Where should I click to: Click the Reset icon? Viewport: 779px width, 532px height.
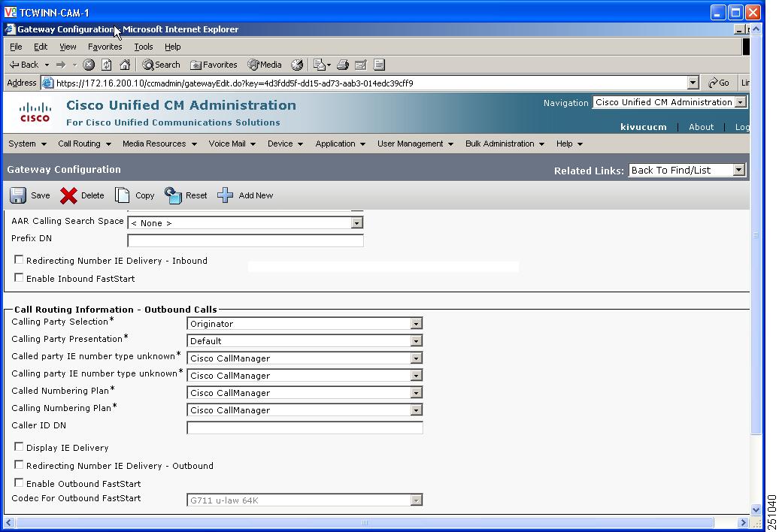(x=174, y=195)
